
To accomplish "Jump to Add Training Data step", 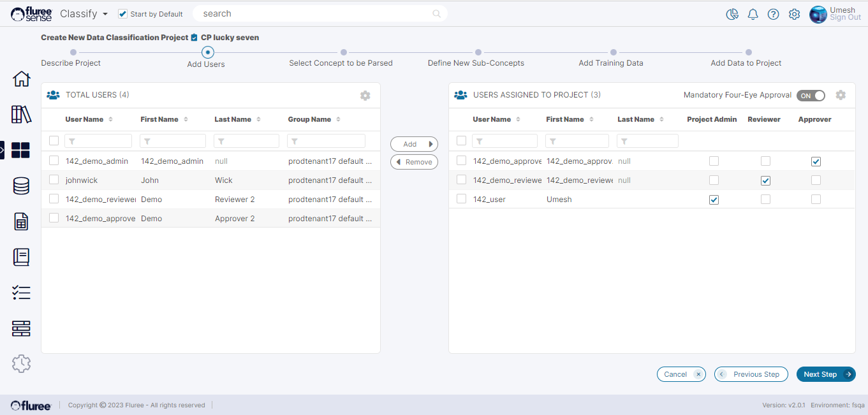I will tap(613, 53).
